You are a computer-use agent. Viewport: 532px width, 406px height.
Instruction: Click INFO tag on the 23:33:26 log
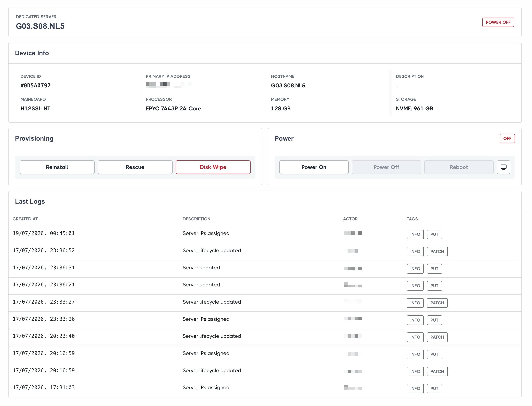pos(415,320)
